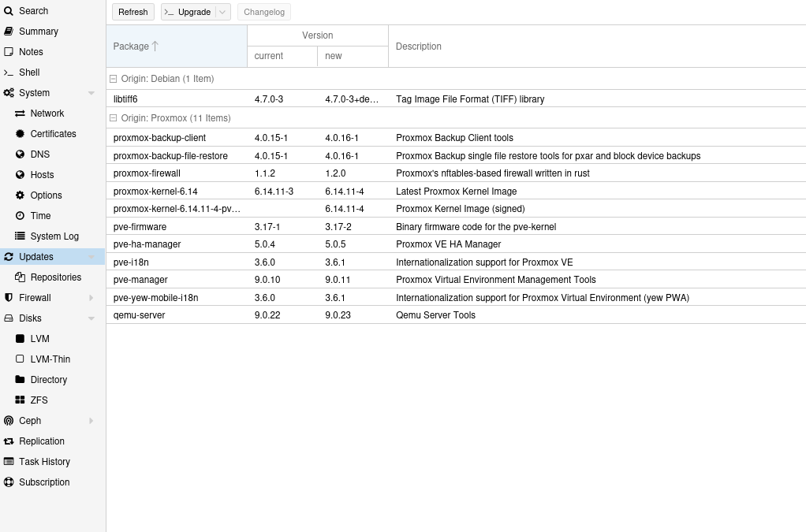Click the Task History list icon
Screen dimensions: 806x532
(x=9, y=462)
